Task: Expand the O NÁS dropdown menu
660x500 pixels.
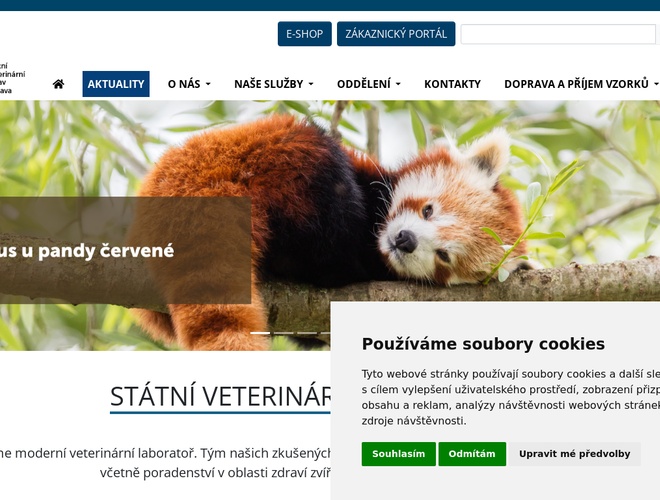Action: tap(189, 84)
